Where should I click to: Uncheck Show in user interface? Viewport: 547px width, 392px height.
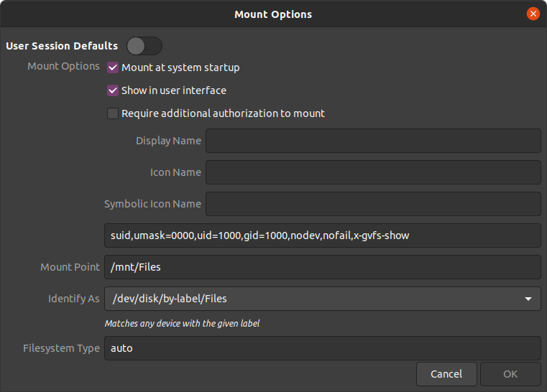113,90
